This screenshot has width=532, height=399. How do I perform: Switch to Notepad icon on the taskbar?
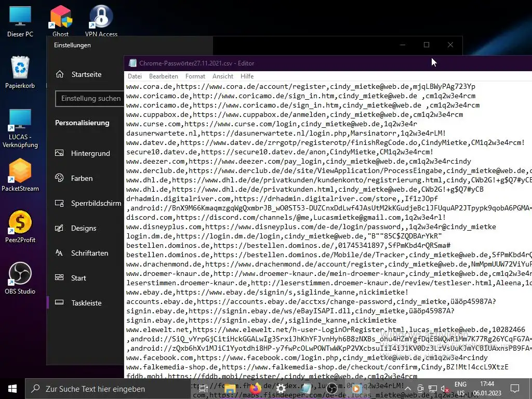306,389
